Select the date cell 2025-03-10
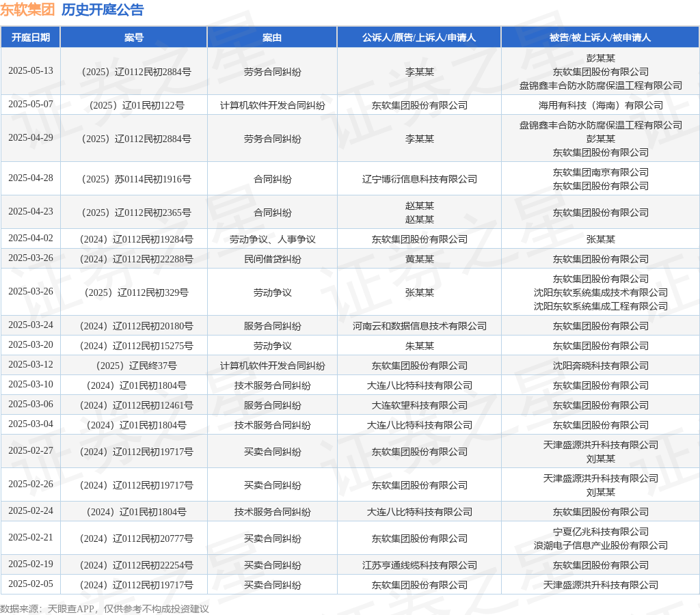The height and width of the screenshot is (615, 700). coord(30,384)
